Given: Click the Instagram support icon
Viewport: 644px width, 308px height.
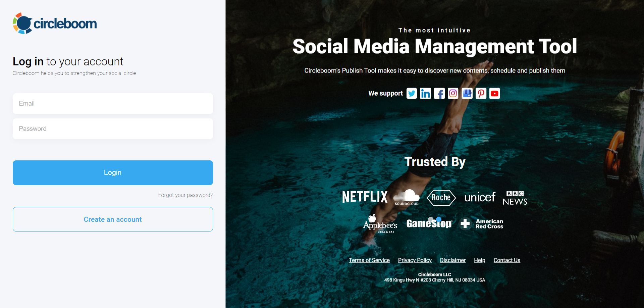Looking at the screenshot, I should click(453, 93).
